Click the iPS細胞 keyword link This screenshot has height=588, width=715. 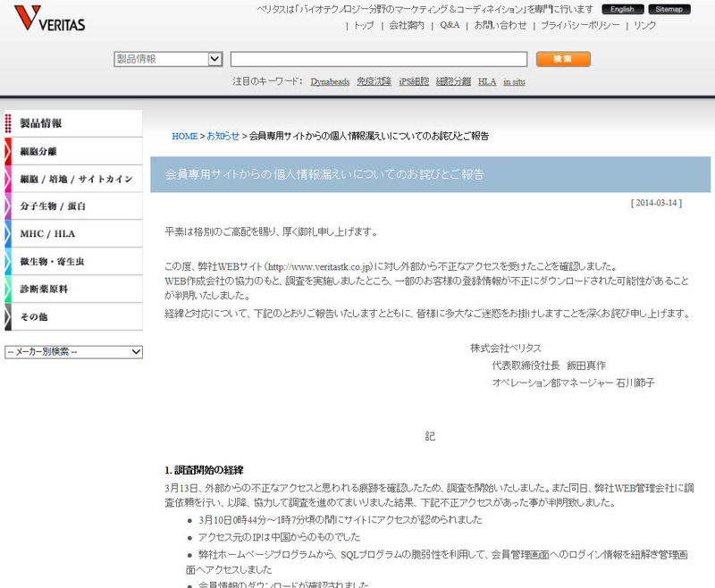coord(414,81)
